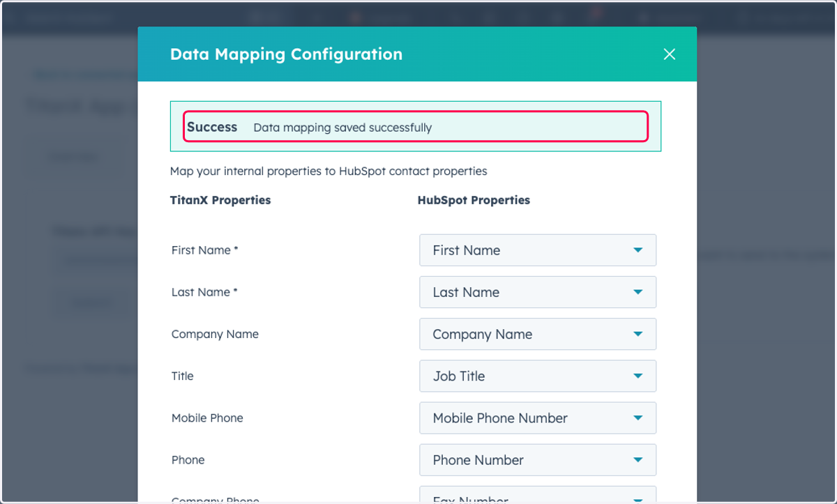837x504 pixels.
Task: Click the First Name * field label
Action: (205, 250)
